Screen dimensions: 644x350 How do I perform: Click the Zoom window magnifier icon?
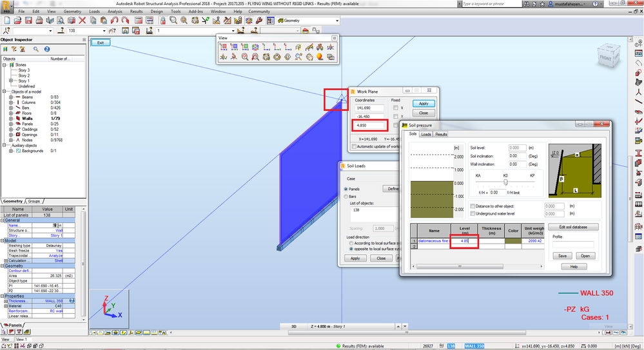click(x=173, y=20)
